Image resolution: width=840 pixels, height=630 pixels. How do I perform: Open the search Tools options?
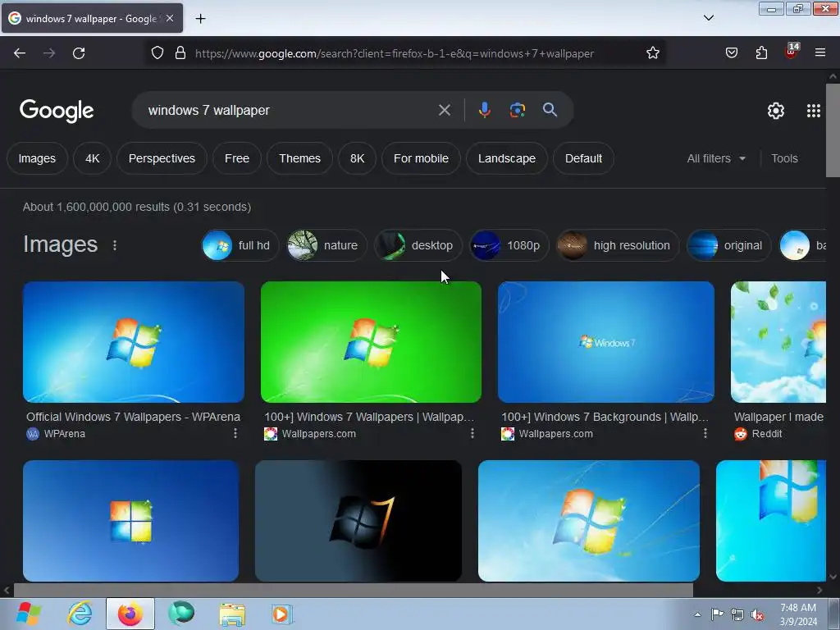[x=784, y=158]
